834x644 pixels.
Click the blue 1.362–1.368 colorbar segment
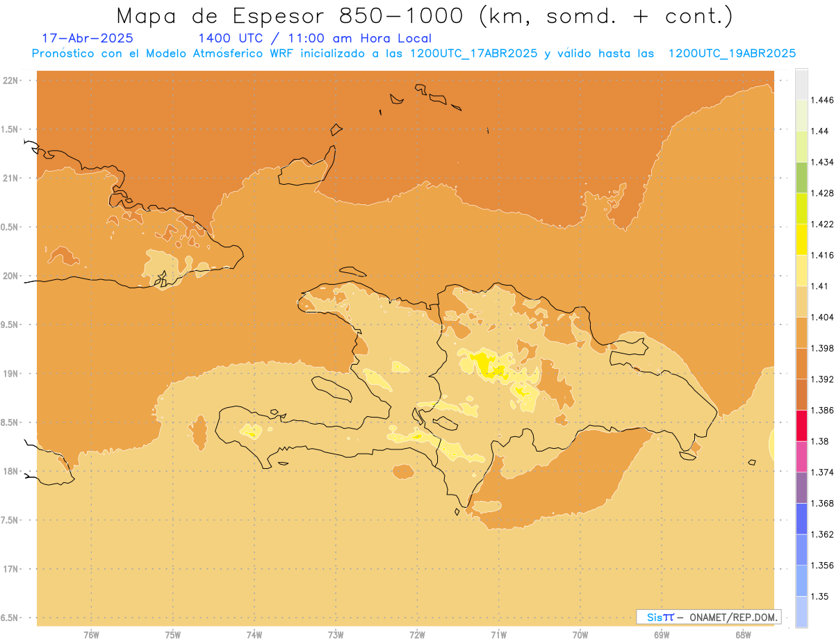[801, 519]
